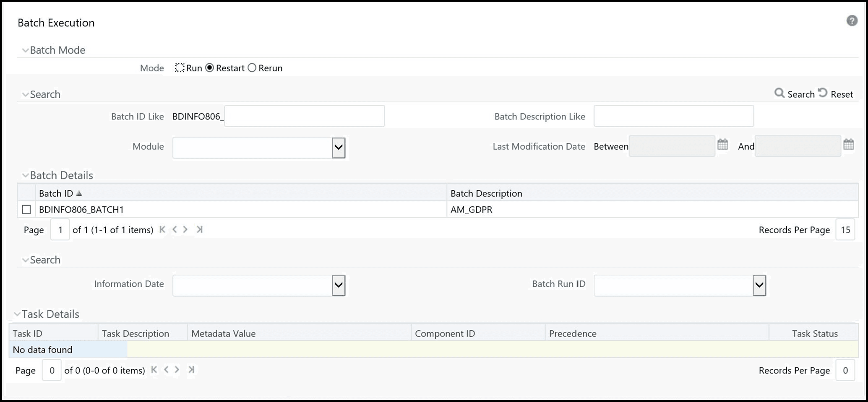Go to next page of Batch Details
The height and width of the screenshot is (402, 868).
(x=185, y=229)
